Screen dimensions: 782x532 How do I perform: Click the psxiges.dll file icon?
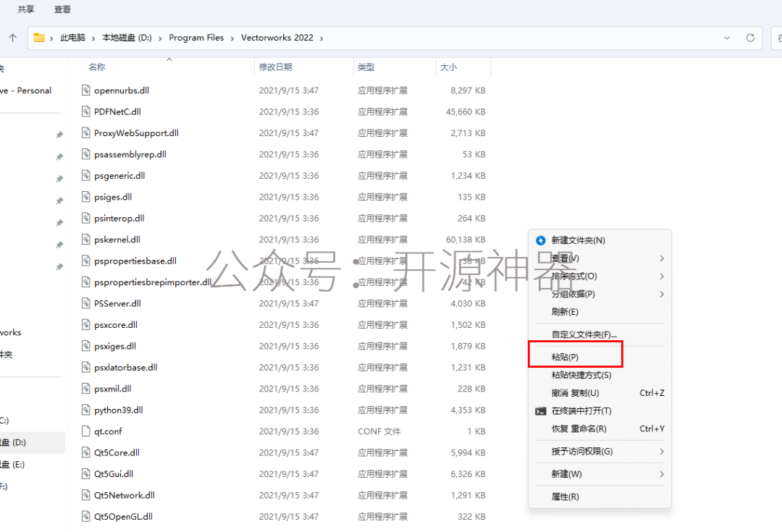(85, 346)
